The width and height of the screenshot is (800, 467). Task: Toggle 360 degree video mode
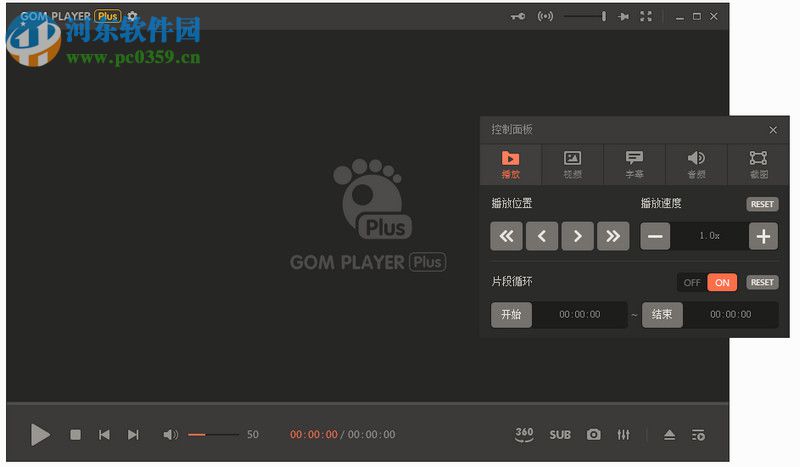[x=524, y=434]
